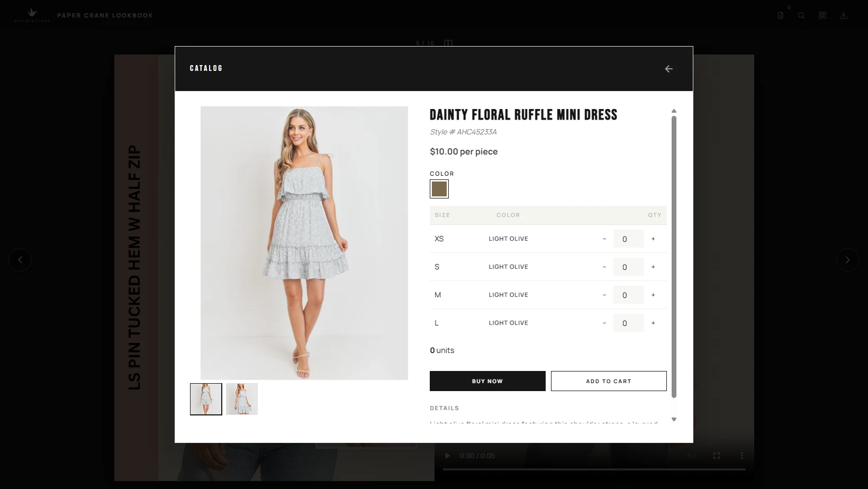Screen dimensions: 868x489
Task: Play the video in the background page
Action: pos(447,456)
